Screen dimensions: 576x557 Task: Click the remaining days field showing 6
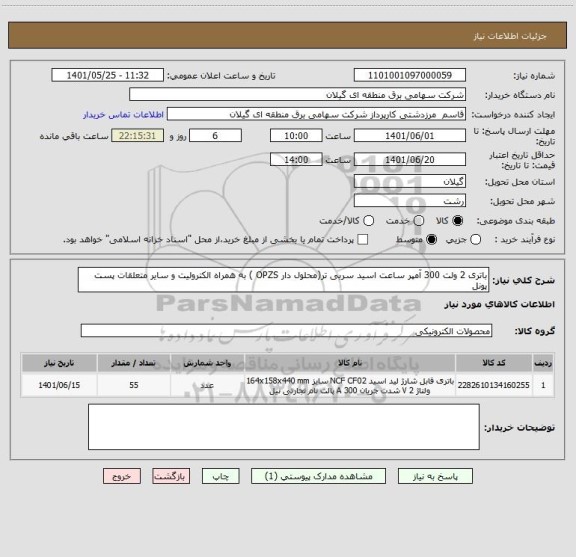[215, 136]
